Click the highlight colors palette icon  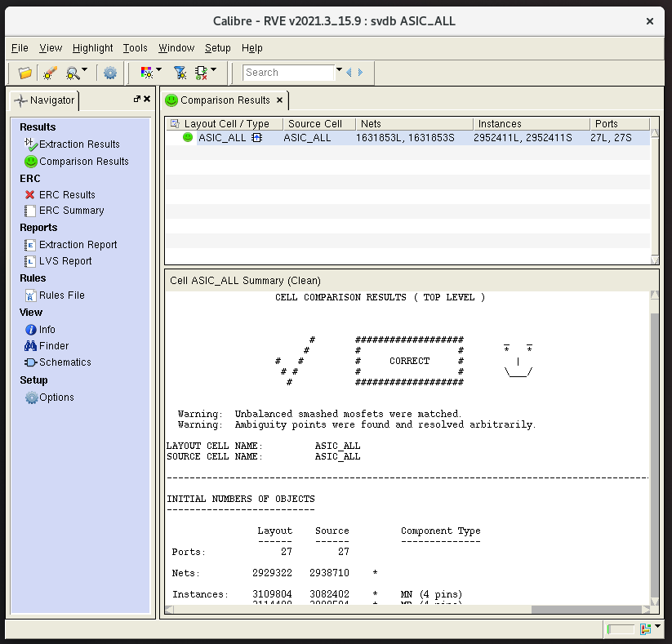pos(147,73)
